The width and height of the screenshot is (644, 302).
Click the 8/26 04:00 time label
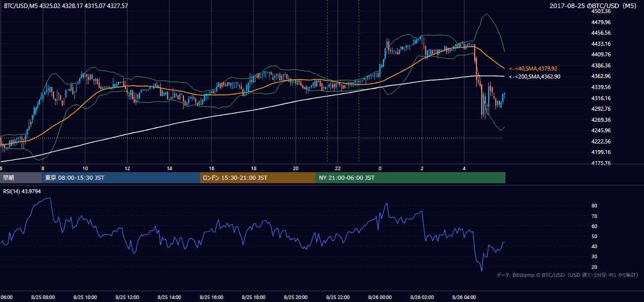coord(465,297)
